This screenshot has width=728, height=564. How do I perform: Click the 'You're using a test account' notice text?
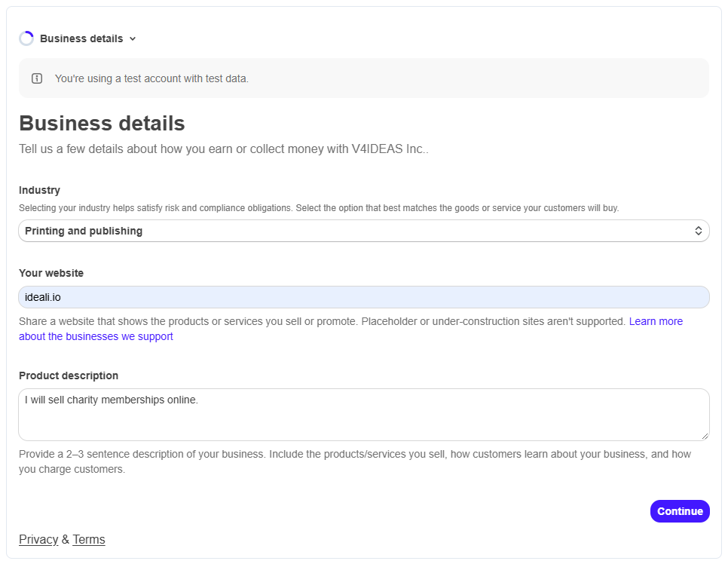(151, 78)
